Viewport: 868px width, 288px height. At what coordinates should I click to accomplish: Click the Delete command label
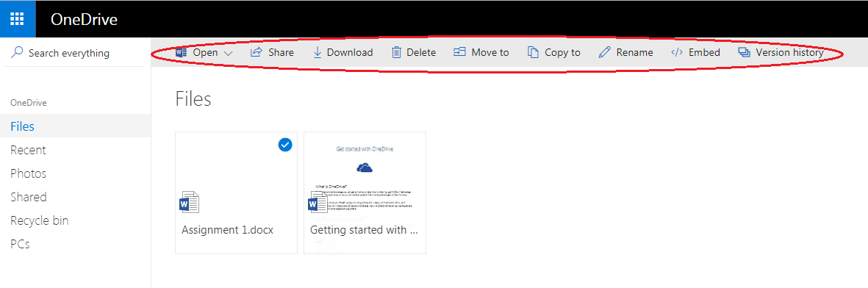(x=421, y=53)
